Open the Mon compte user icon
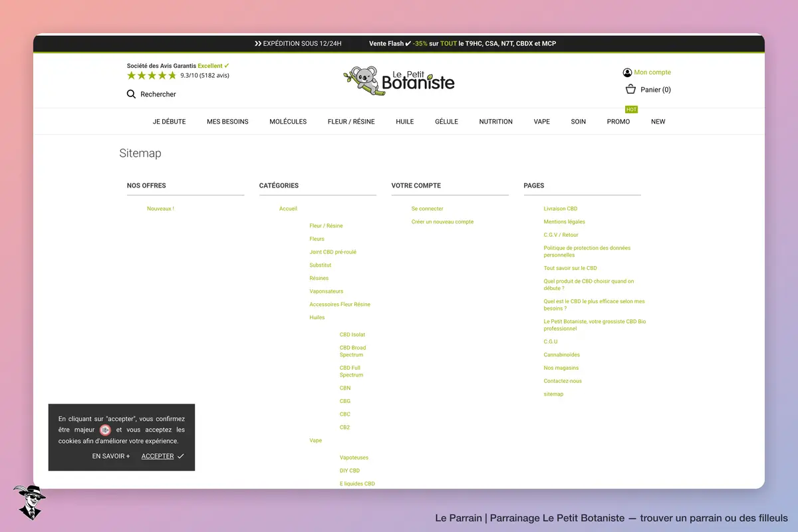798x532 pixels. tap(627, 72)
